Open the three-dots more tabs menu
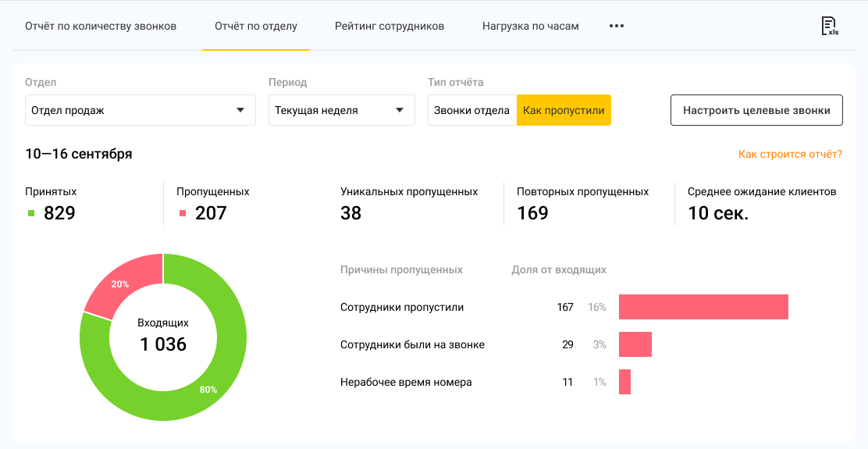This screenshot has height=449, width=868. [x=617, y=26]
